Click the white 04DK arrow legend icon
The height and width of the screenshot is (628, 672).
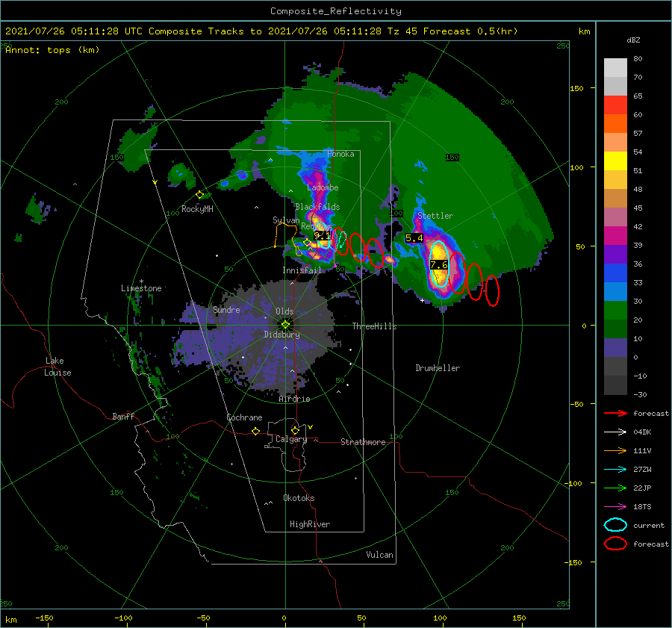click(x=615, y=432)
